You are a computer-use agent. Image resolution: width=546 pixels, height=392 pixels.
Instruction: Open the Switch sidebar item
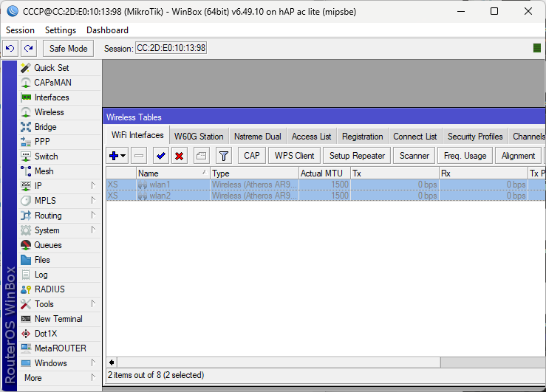click(x=60, y=157)
